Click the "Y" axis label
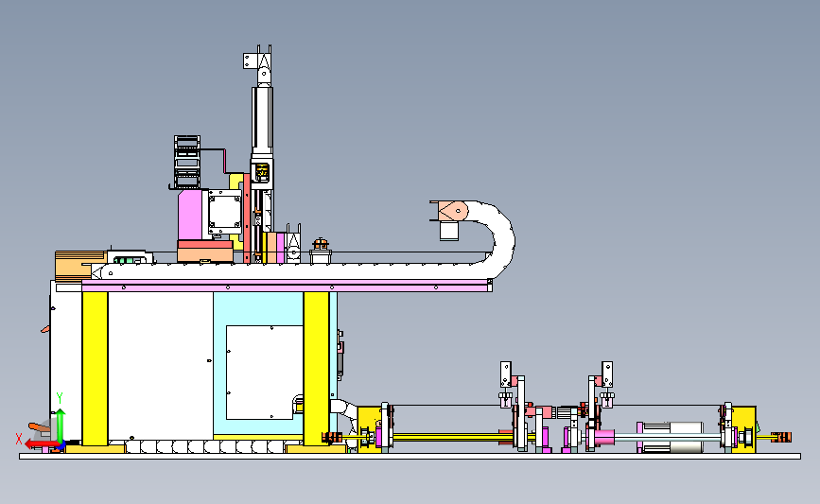Image resolution: width=820 pixels, height=504 pixels. (x=60, y=399)
